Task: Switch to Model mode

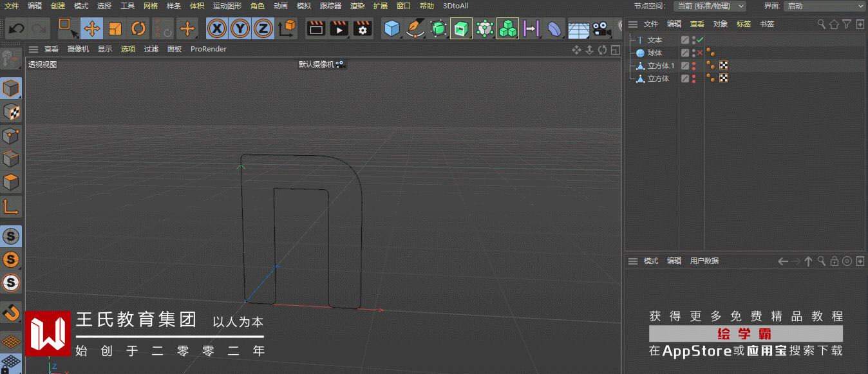Action: [x=11, y=89]
